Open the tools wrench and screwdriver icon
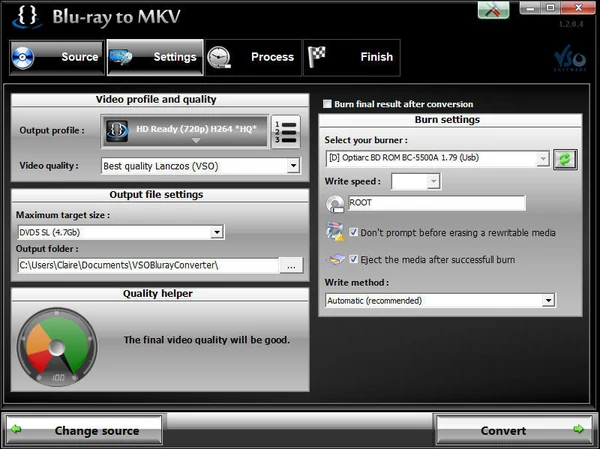This screenshot has height=449, width=600. pos(493,10)
